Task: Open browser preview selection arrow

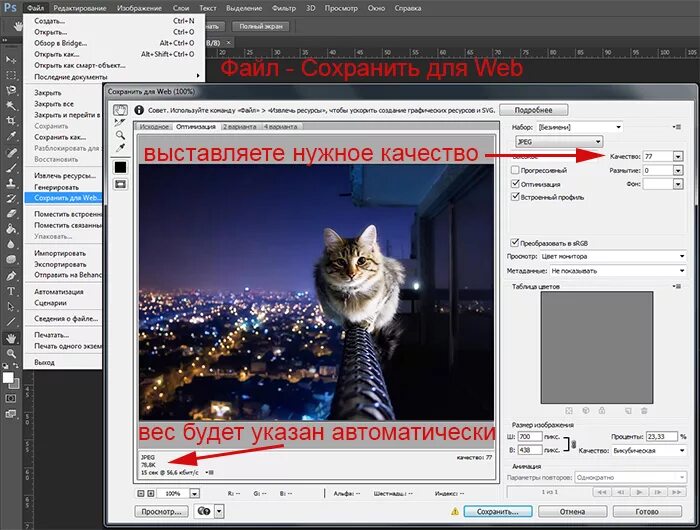Action: click(219, 511)
